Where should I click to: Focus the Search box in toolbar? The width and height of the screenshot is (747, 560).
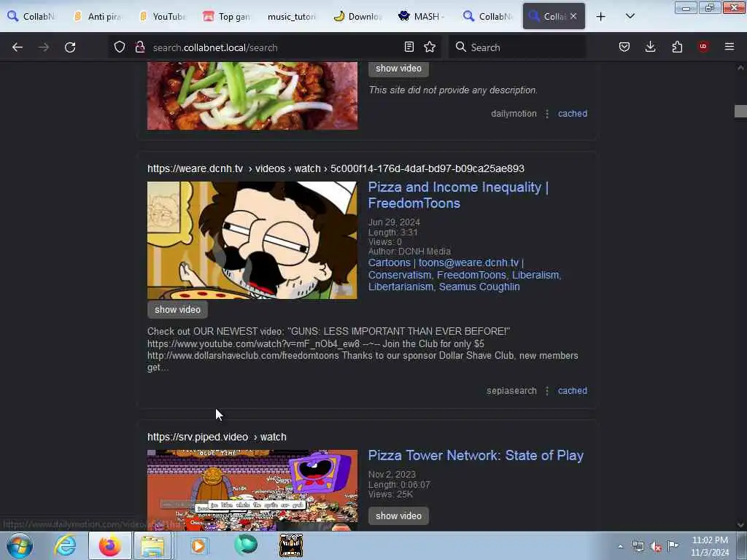[x=517, y=47]
